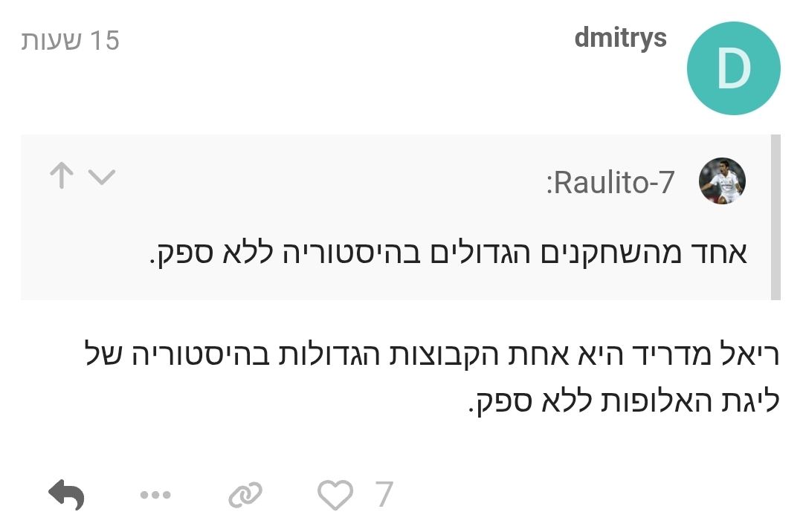Expand the Raulito-7 quote with chevron

pos(102,177)
